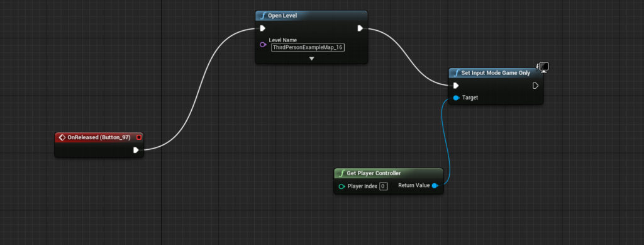The height and width of the screenshot is (245, 644).
Task: Click the Target label on Set Input Mode node
Action: (x=470, y=98)
